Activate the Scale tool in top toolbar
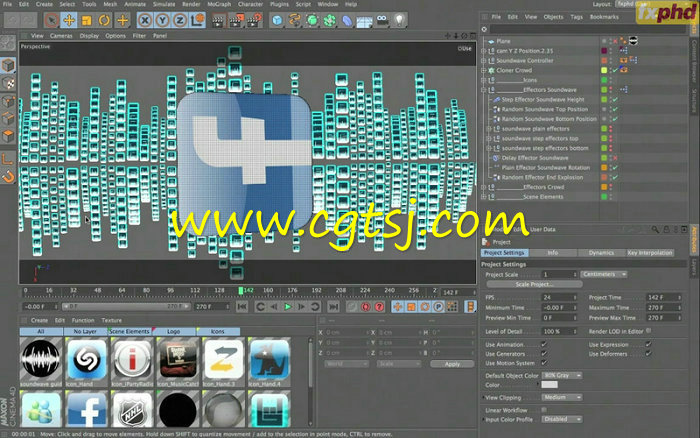 87,20
